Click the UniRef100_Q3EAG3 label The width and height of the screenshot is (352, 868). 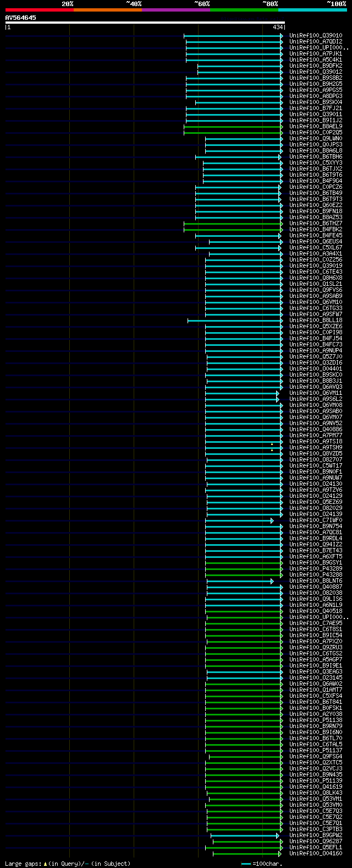coord(316,672)
